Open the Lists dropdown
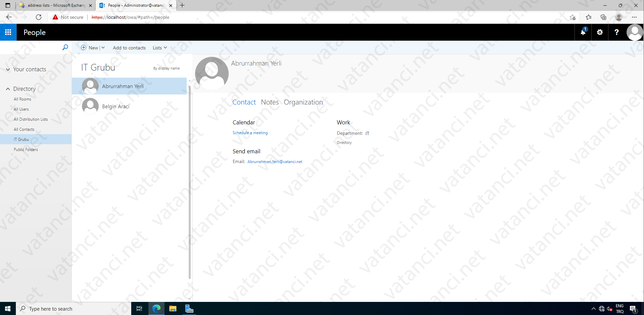The height and width of the screenshot is (315, 644). [160, 48]
